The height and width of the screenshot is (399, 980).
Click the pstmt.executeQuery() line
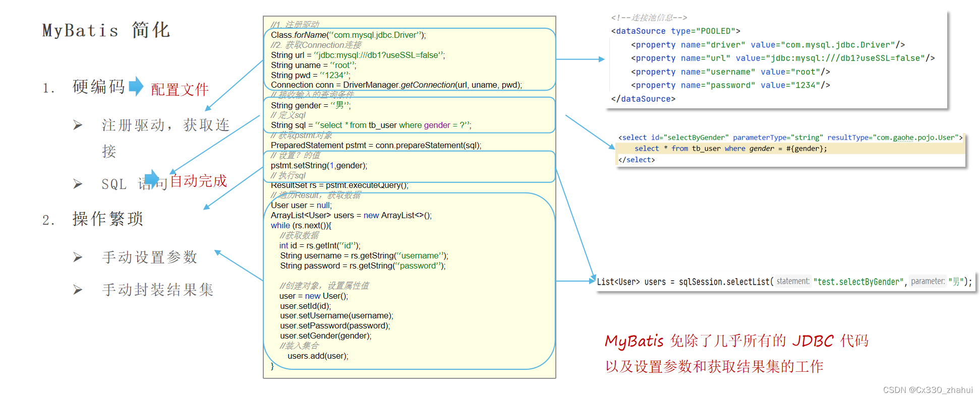[340, 185]
